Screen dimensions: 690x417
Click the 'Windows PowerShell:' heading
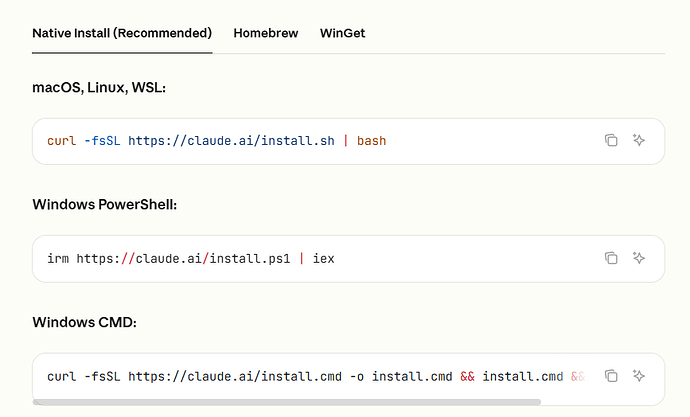click(105, 205)
